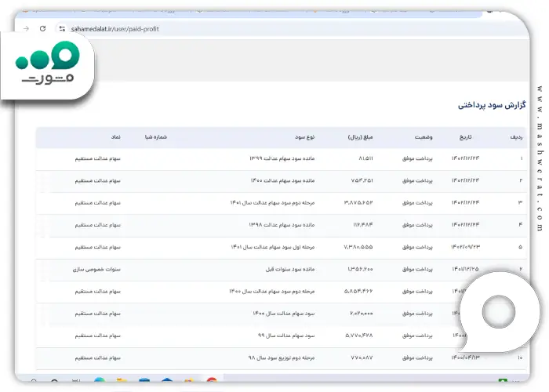Click the browser back arrow

point(26,28)
